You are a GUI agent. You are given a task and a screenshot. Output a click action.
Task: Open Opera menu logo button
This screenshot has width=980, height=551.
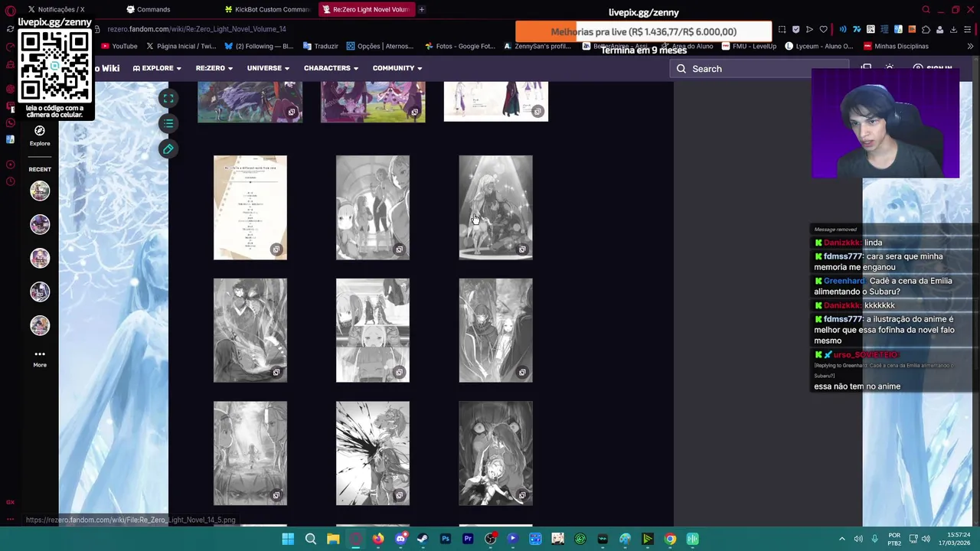[10, 10]
